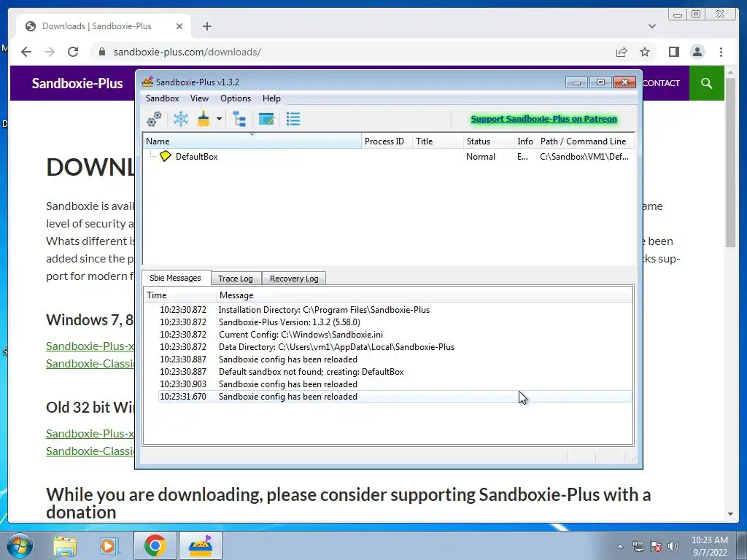The height and width of the screenshot is (560, 747).
Task: Select the yellow DefaultBox sandbox icon
Action: (x=166, y=156)
